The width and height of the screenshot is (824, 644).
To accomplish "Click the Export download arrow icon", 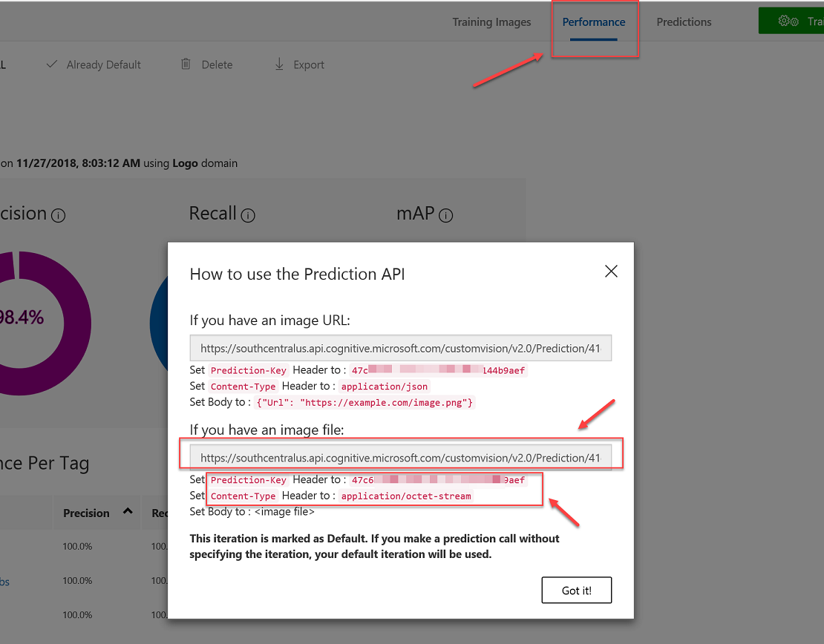I will pos(279,64).
